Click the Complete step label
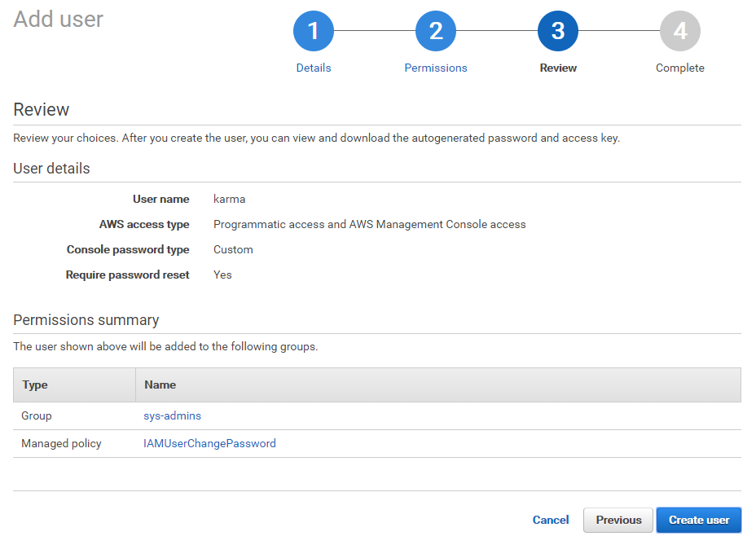This screenshot has height=545, width=756. coord(680,68)
